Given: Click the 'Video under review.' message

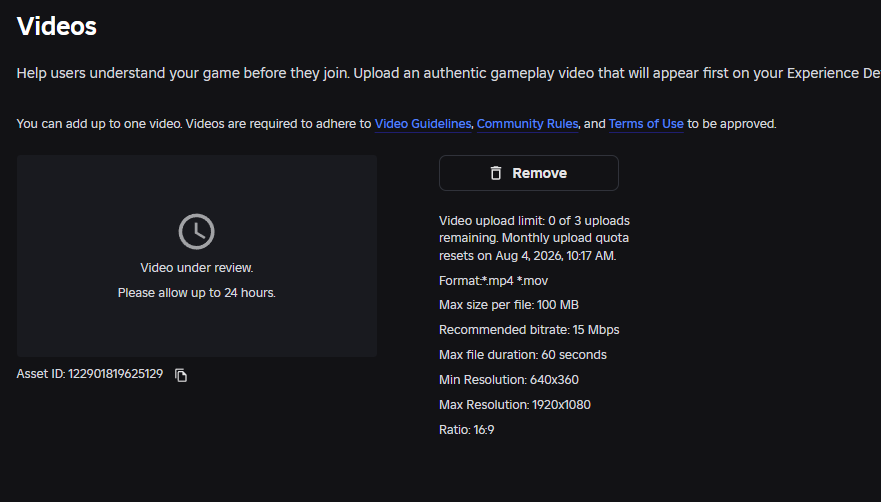Looking at the screenshot, I should [x=197, y=268].
